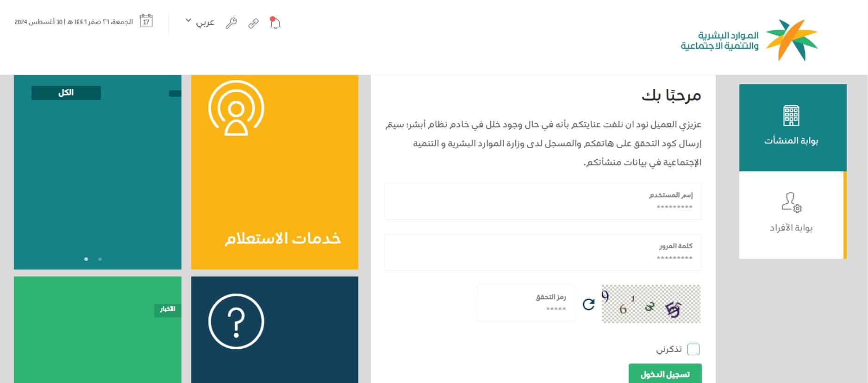This screenshot has height=383, width=868.
Task: Select the بوابة الأفراد tab
Action: [793, 215]
